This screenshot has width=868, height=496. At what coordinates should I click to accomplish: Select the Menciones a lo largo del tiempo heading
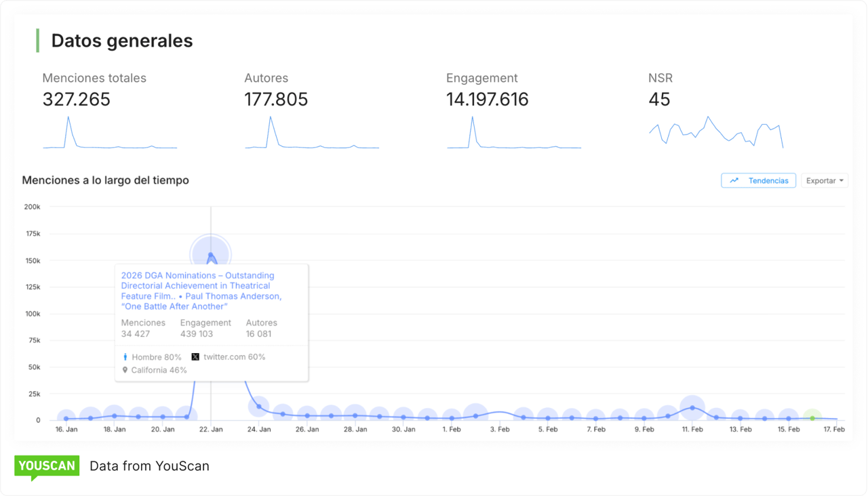pos(105,180)
